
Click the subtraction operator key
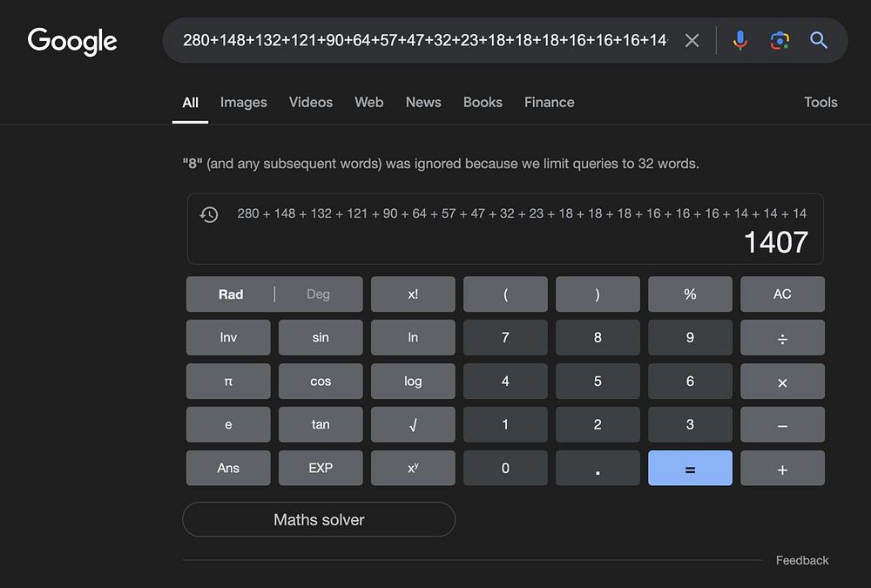tap(782, 424)
